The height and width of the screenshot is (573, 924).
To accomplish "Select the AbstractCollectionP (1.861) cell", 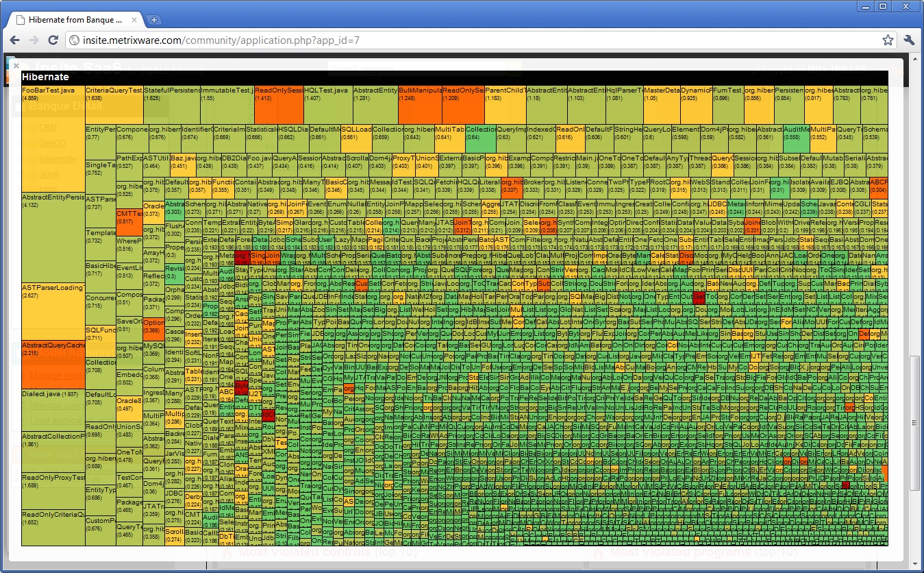I will [x=53, y=452].
